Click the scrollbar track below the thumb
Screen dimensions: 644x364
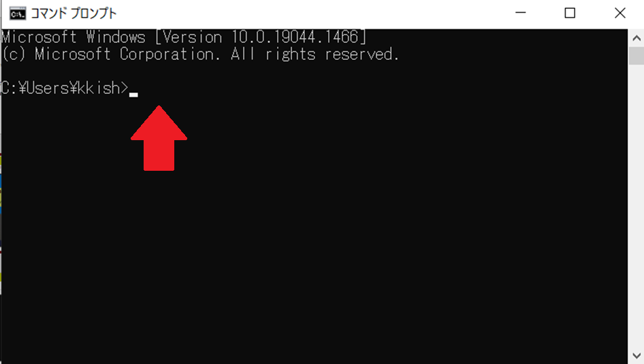pyautogui.click(x=637, y=205)
